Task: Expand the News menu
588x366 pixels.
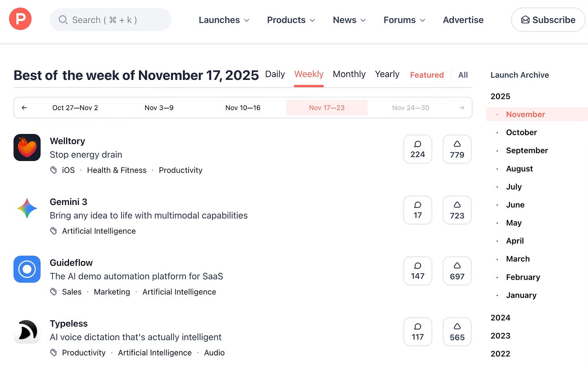Action: [349, 20]
